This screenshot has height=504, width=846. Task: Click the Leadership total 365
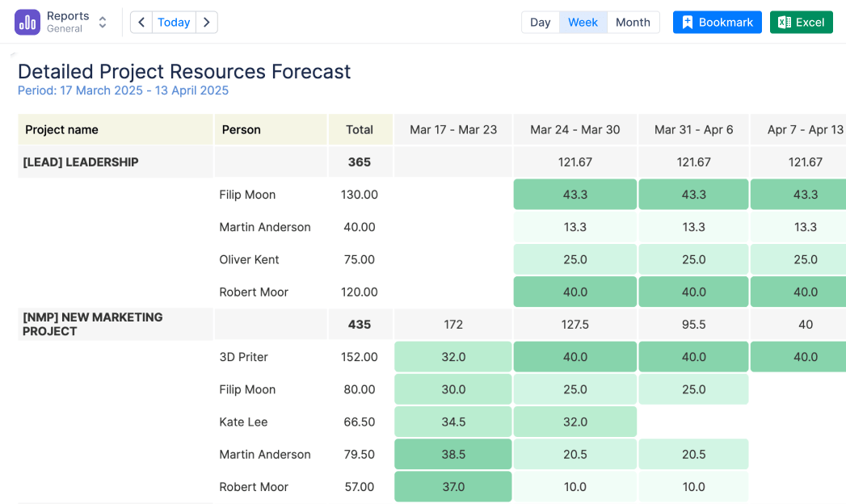[x=360, y=162]
